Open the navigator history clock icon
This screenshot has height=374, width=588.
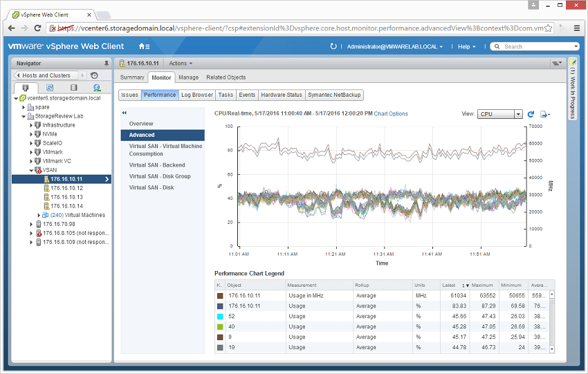click(94, 75)
